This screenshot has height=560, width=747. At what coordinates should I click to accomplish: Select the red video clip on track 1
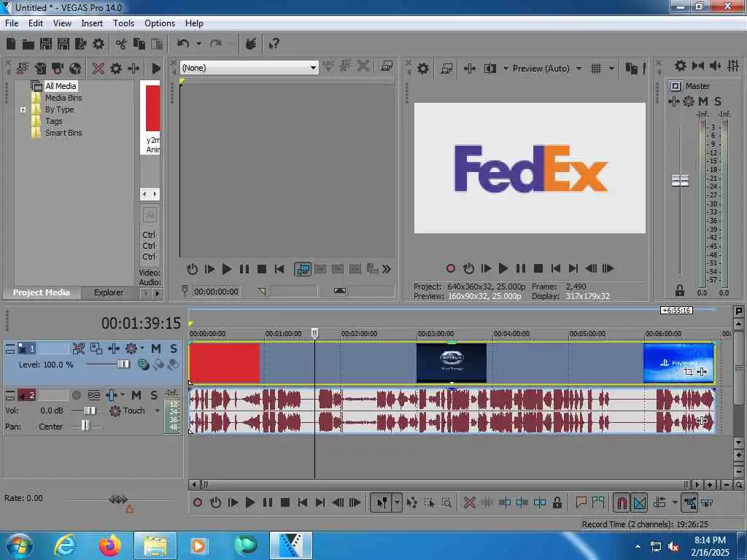pyautogui.click(x=225, y=363)
